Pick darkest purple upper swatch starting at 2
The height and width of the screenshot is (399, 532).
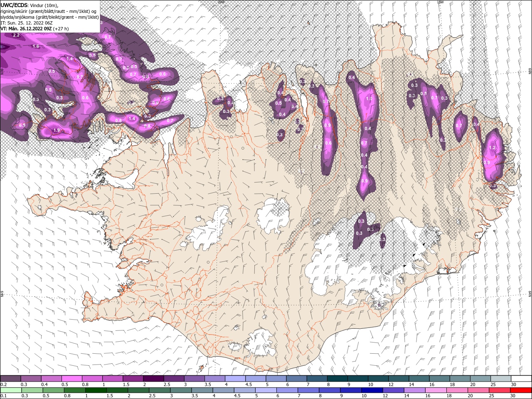pos(153,378)
